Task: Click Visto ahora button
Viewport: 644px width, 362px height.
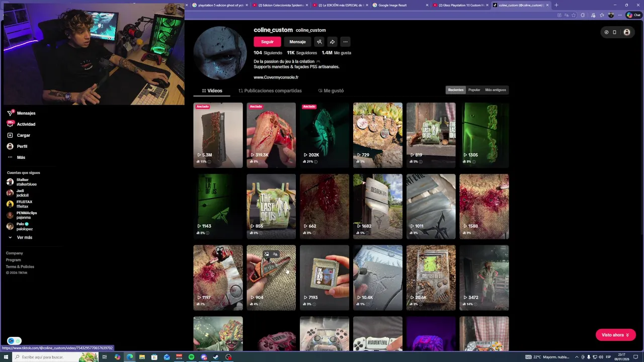Action: click(615, 335)
